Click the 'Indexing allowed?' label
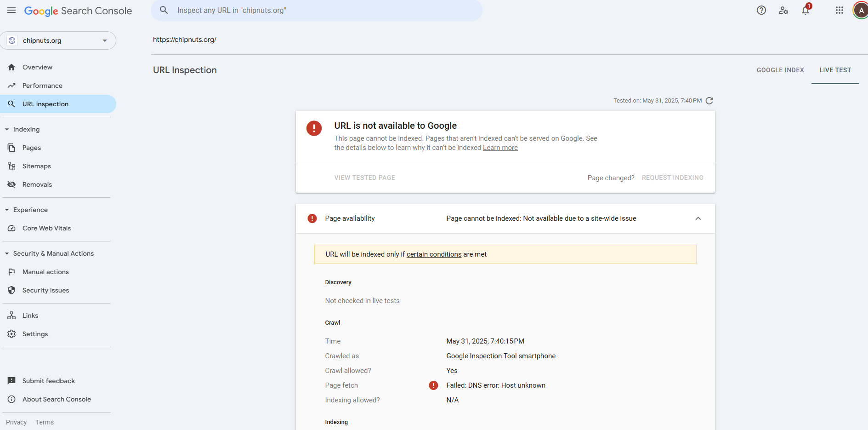This screenshot has height=430, width=868. point(352,400)
